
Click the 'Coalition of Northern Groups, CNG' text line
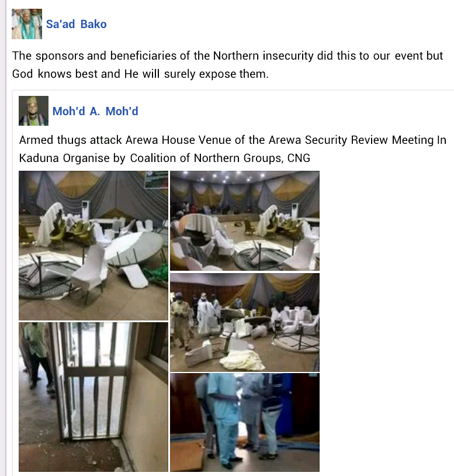(220, 158)
